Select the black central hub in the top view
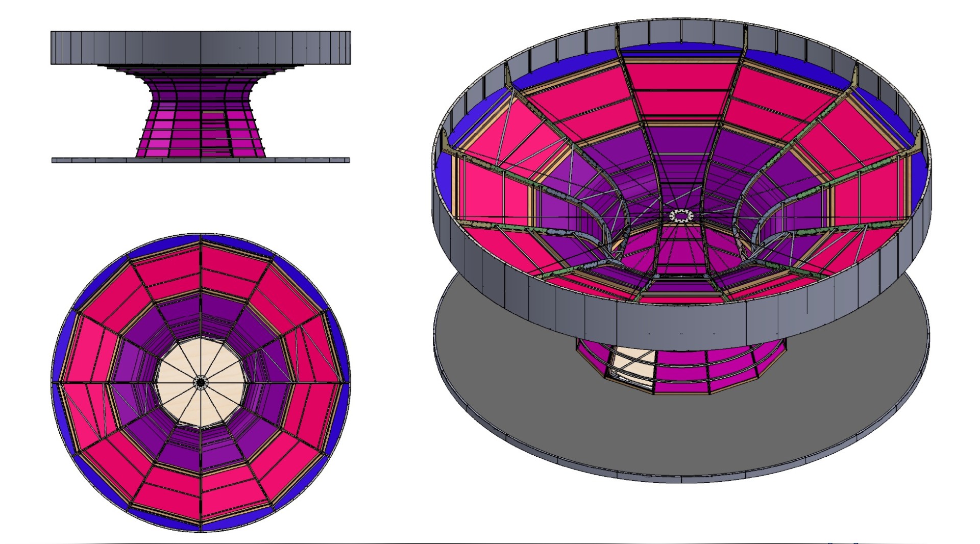The image size is (980, 544). coord(201,382)
